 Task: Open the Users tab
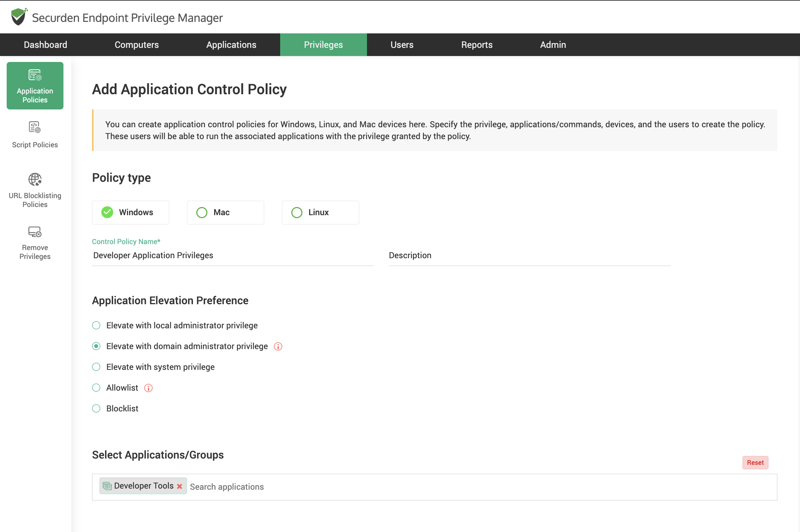[x=402, y=45]
